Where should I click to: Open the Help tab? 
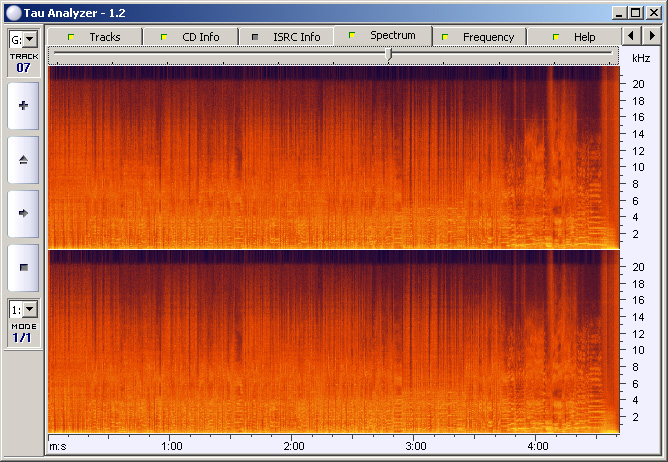575,37
